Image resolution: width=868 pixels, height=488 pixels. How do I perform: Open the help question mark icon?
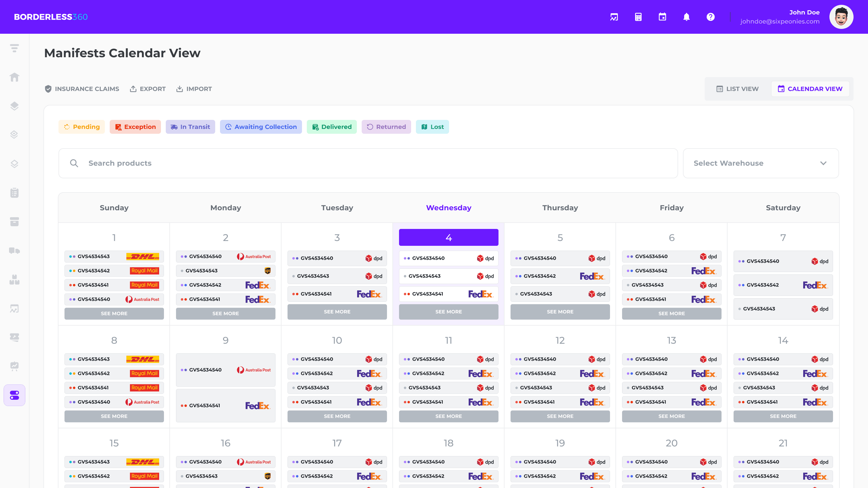click(x=711, y=17)
